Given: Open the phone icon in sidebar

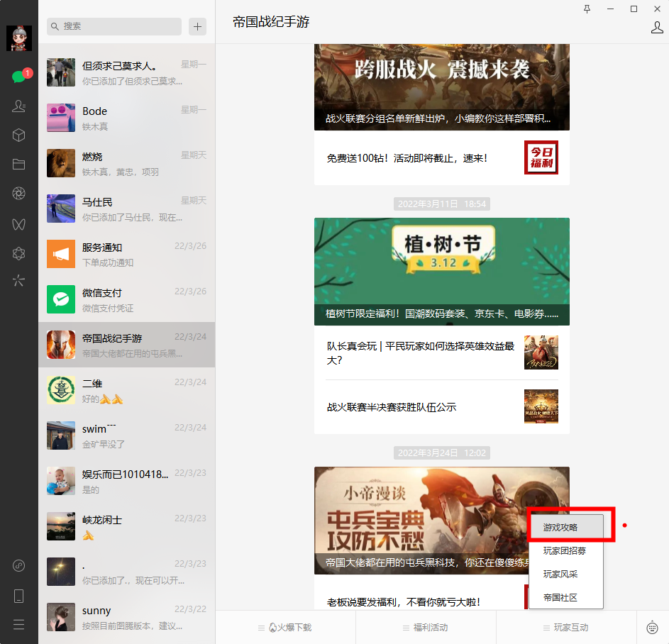Looking at the screenshot, I should pyautogui.click(x=18, y=596).
